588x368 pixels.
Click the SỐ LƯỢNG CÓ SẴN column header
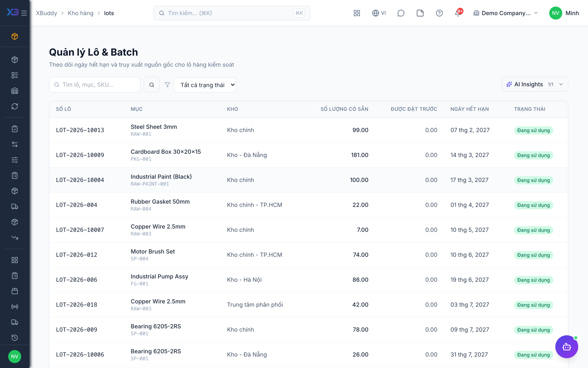[344, 109]
